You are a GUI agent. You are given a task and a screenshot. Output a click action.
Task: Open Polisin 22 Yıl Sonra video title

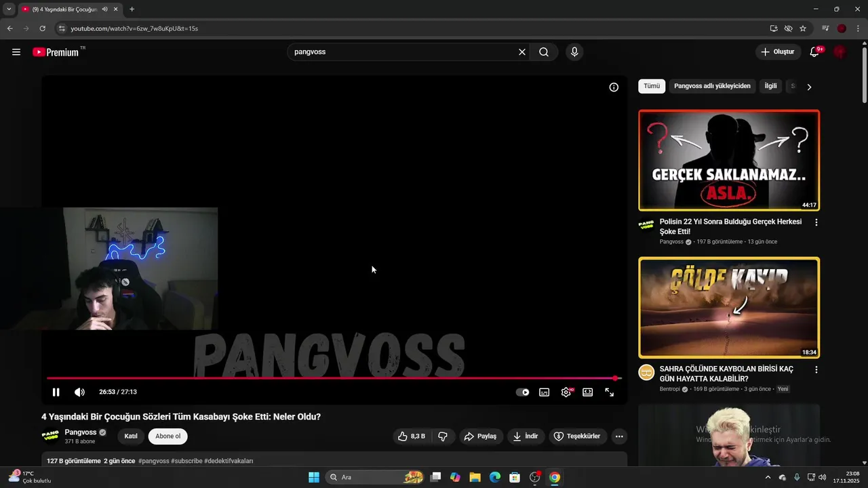tap(730, 226)
